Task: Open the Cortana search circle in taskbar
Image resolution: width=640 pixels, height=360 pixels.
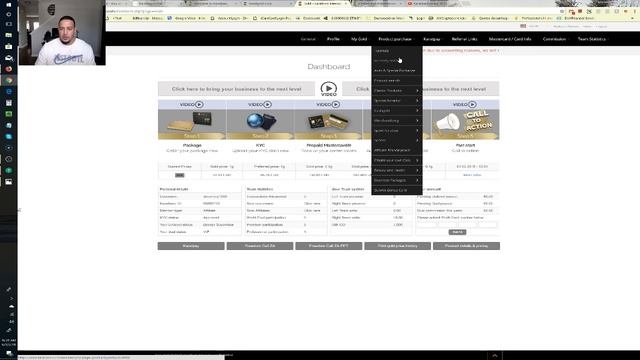Action: (9, 15)
